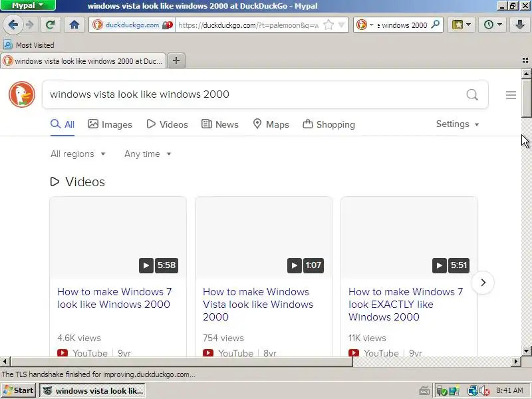Viewport: 532px width, 399px height.
Task: Click the vertical scrollbar thumb
Action: click(526, 98)
